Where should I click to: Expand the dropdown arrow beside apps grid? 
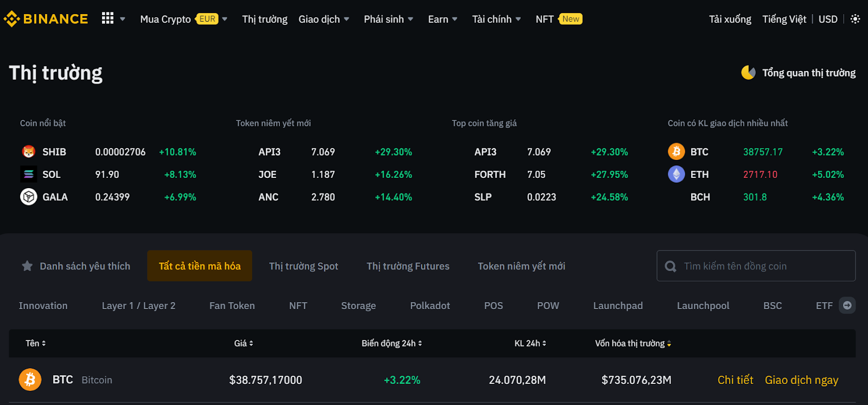[x=123, y=19]
